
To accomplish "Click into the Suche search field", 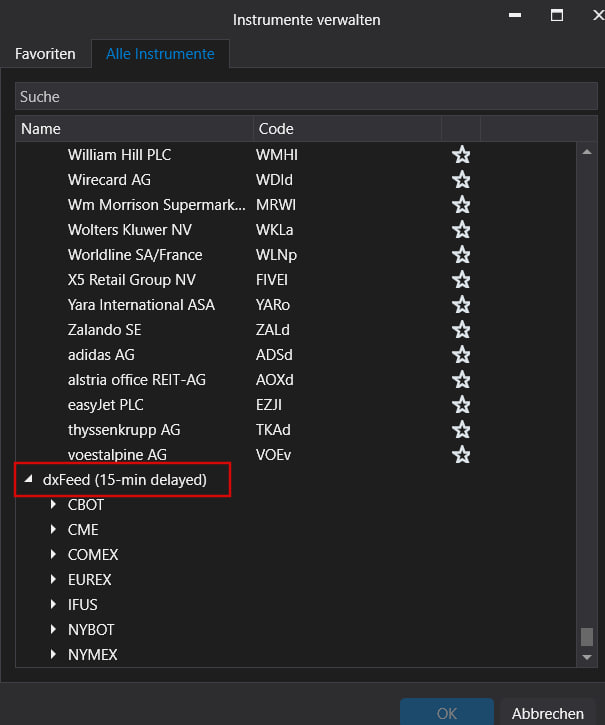I will tap(306, 97).
